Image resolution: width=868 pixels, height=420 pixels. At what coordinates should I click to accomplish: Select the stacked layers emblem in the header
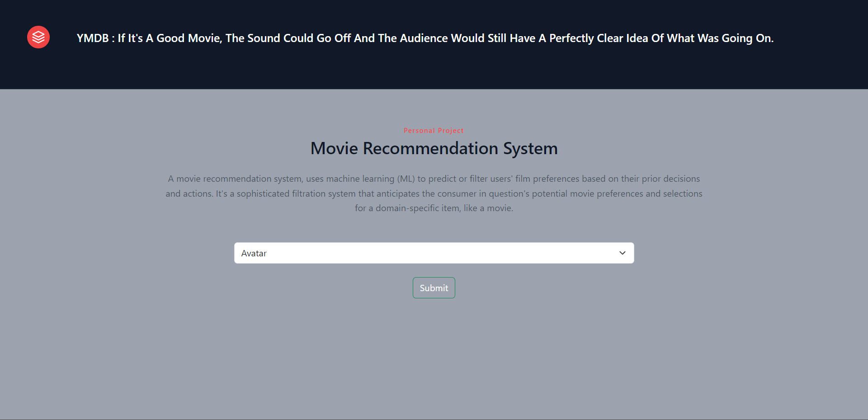[x=38, y=37]
